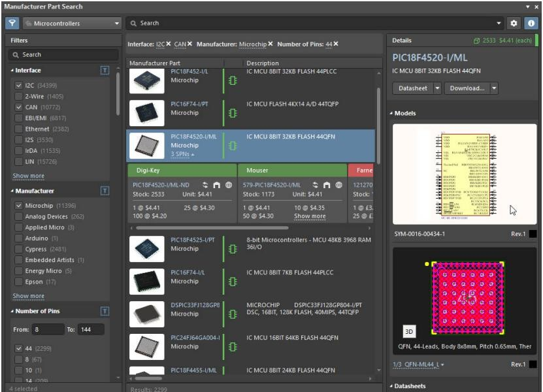Check the LIN interface checkbox
Image resolution: width=543 pixels, height=392 pixels.
point(19,161)
